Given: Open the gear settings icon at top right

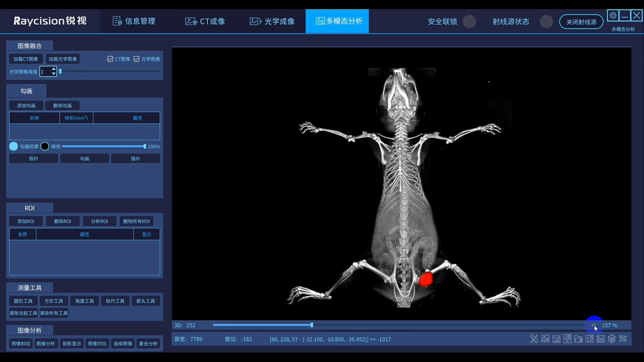Looking at the screenshot, I should pos(613,16).
